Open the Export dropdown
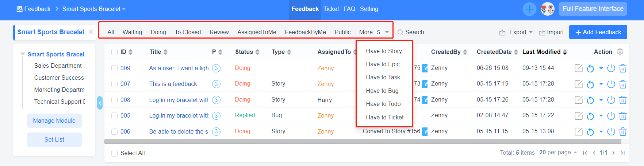Image resolution: width=644 pixels, height=166 pixels. (516, 32)
